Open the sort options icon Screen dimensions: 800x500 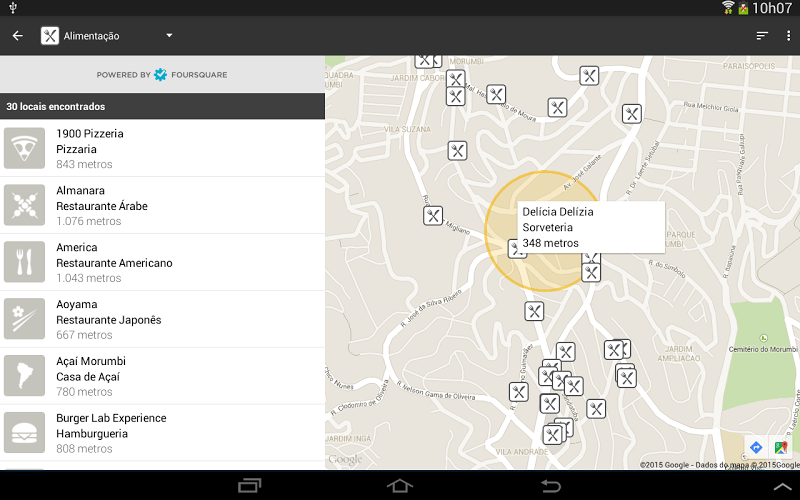coord(762,36)
